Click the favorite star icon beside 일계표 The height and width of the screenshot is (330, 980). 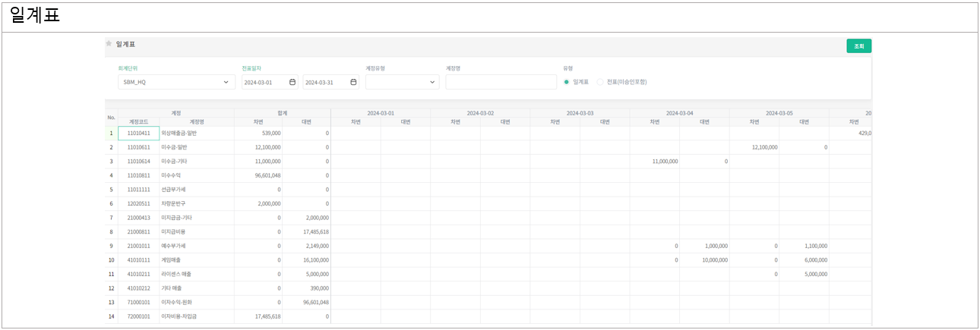pos(109,44)
